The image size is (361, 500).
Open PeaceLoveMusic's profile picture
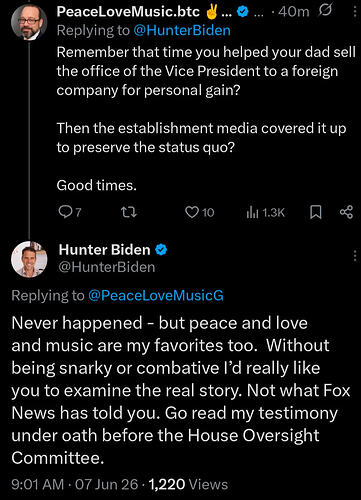pyautogui.click(x=29, y=23)
